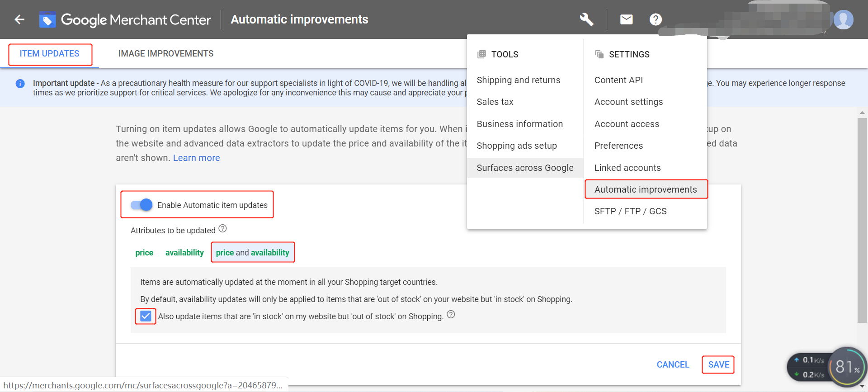Viewport: 868px width, 392px height.
Task: Toggle Enable Automatic item updates switch
Action: tap(142, 205)
